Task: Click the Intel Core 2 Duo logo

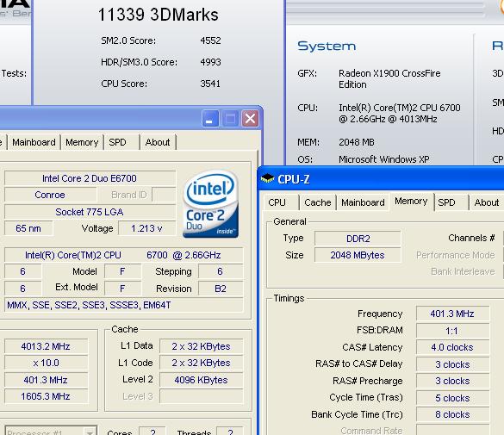Action: coord(211,204)
